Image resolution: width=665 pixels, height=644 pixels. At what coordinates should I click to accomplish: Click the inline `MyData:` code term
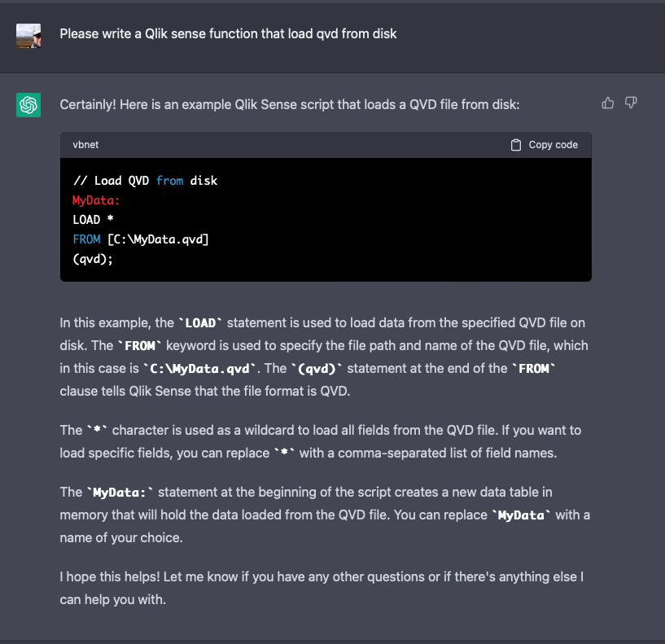coord(120,493)
